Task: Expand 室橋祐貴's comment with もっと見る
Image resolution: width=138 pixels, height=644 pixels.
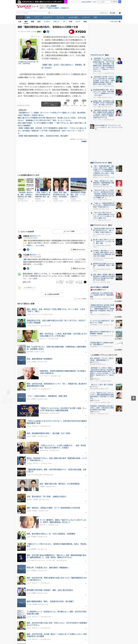Action: 40,245
